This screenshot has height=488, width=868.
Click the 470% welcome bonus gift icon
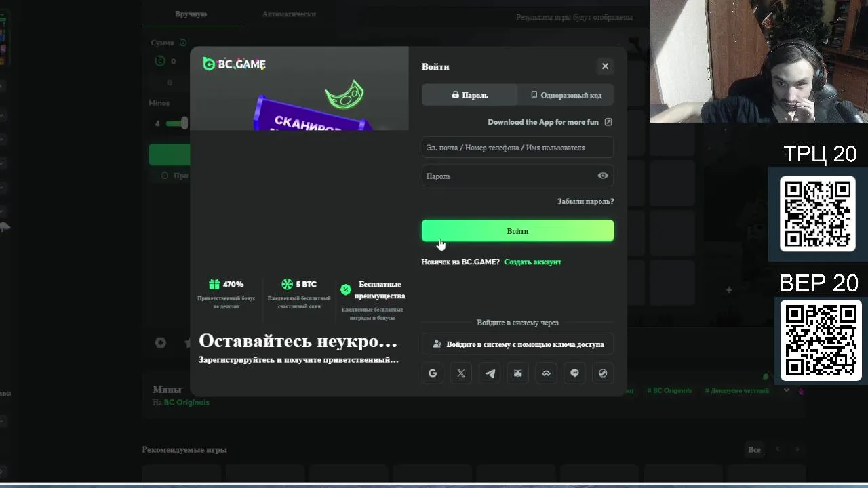(214, 284)
